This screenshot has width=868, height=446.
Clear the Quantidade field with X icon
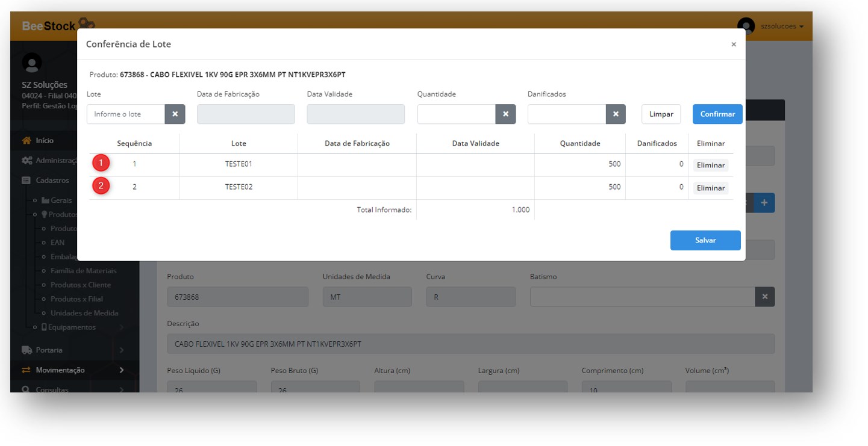pyautogui.click(x=505, y=114)
